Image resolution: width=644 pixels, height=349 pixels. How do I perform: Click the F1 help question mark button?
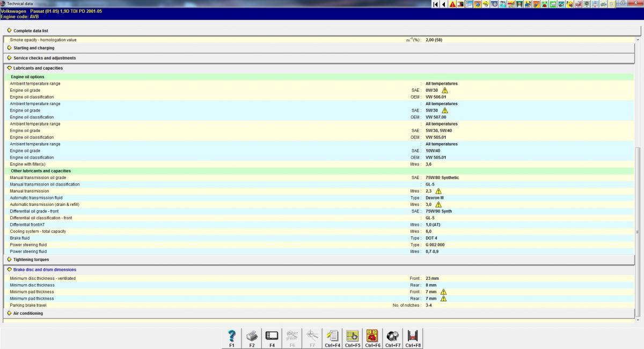[x=232, y=339]
